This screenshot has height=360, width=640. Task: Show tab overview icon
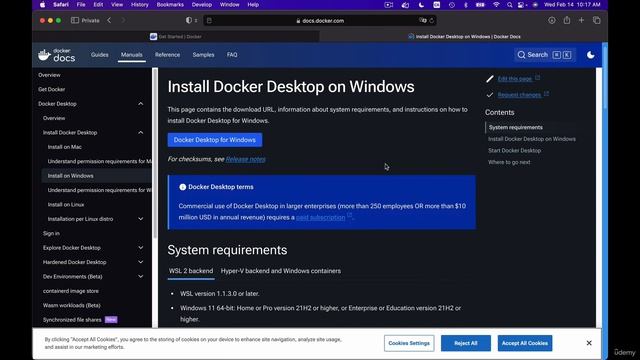click(x=596, y=20)
